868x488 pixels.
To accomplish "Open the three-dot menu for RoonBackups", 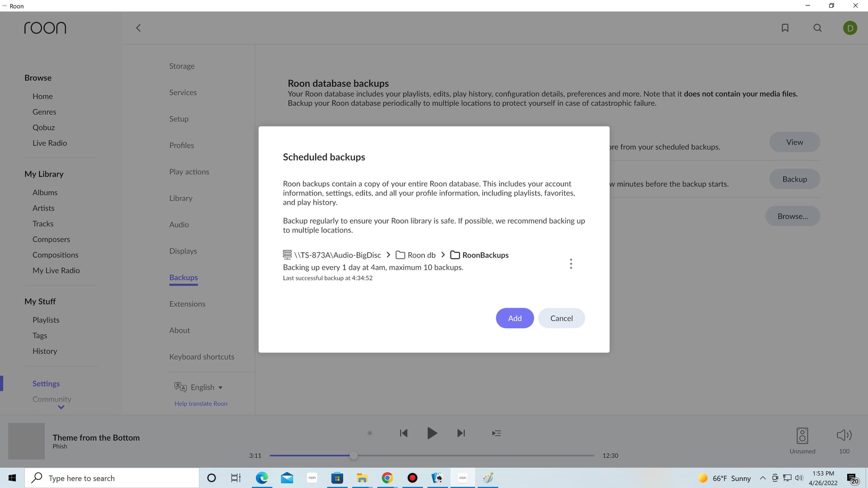I will pyautogui.click(x=571, y=264).
